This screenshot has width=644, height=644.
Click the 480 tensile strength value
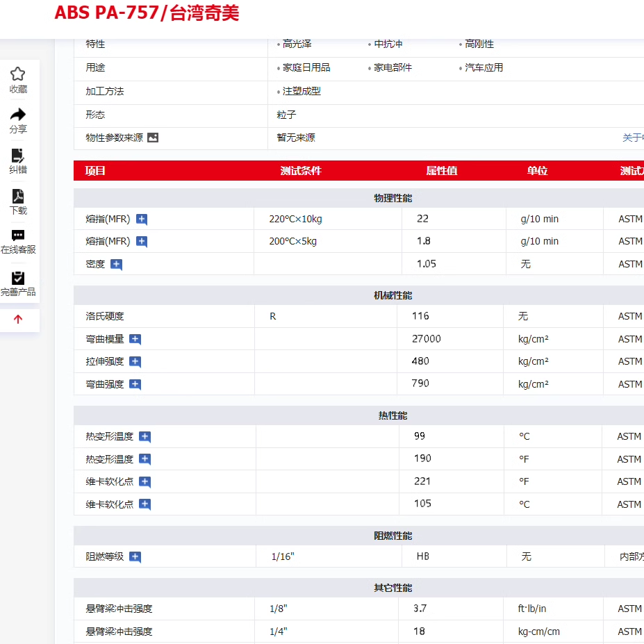420,361
